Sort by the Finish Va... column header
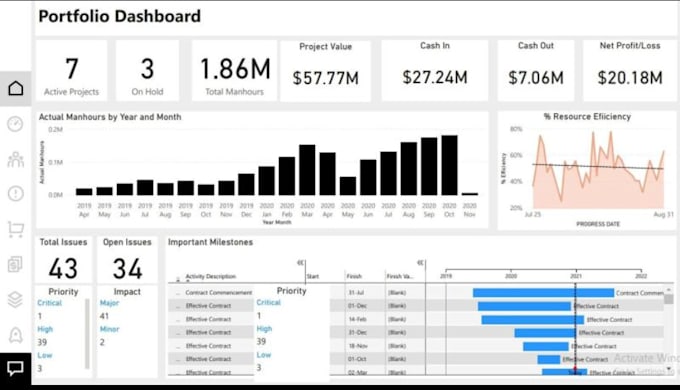 [400, 276]
